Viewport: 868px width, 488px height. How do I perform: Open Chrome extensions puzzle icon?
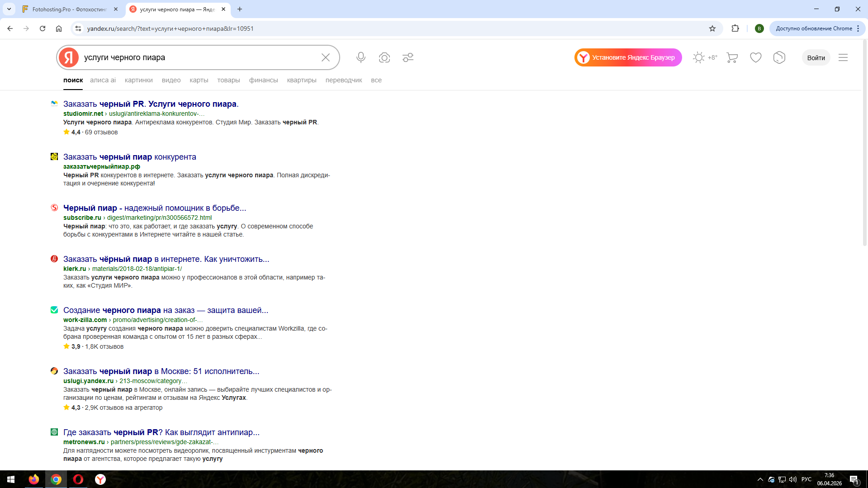click(x=735, y=28)
